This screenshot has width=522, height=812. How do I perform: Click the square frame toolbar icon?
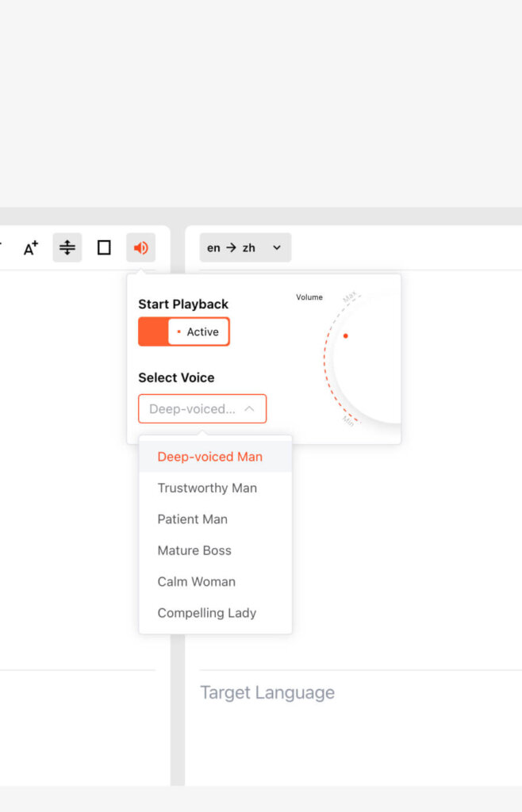[x=104, y=247]
